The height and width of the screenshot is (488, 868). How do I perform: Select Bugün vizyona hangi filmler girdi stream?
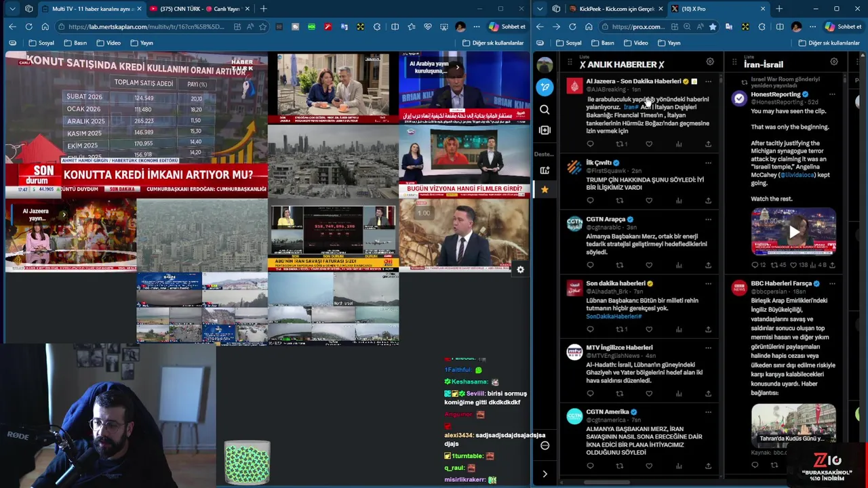click(x=465, y=161)
